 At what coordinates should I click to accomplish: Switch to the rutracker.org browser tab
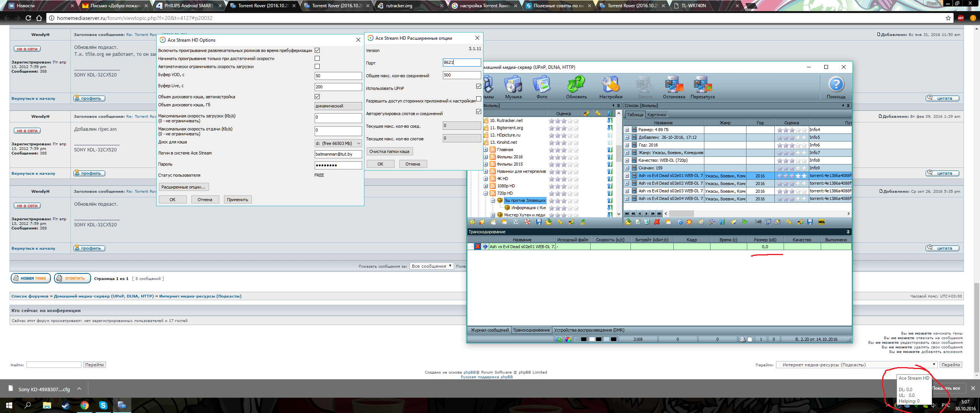coord(409,6)
